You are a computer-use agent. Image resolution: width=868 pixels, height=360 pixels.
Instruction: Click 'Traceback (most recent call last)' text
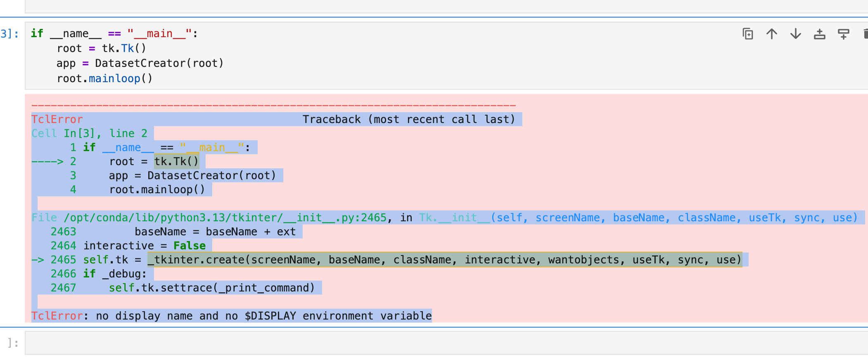click(x=409, y=119)
